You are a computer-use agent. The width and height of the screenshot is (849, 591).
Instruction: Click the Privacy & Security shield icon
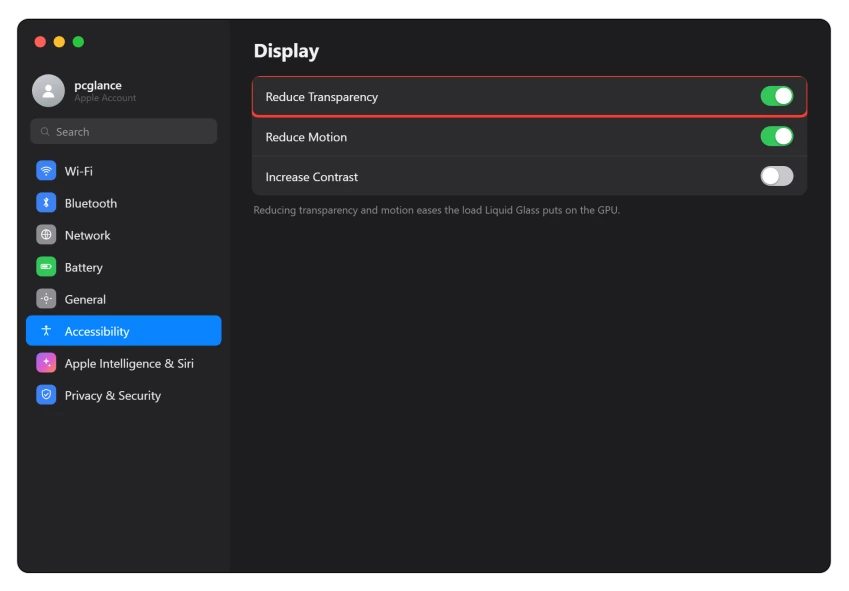tap(46, 395)
